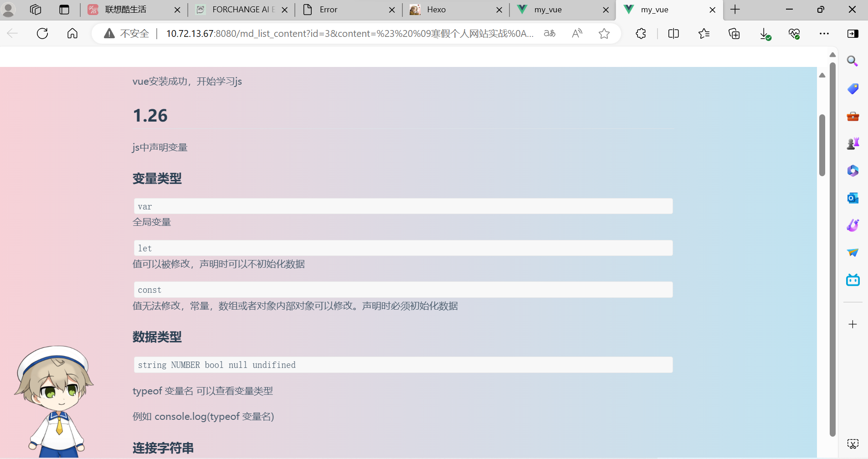Click the page vertical scrollbar thumb
This screenshot has width=868, height=459.
pos(822,145)
